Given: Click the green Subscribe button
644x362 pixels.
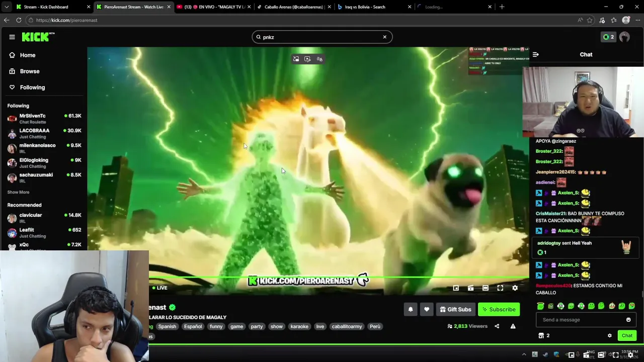Looking at the screenshot, I should 499,309.
